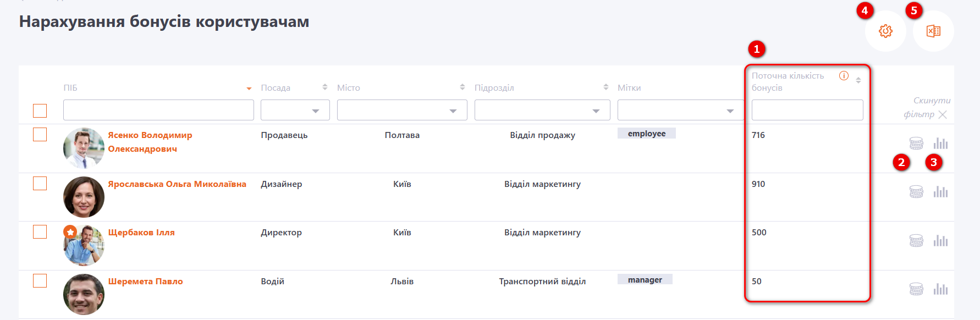Select checkbox next to Шеремета Павло
980x320 pixels.
point(40,281)
